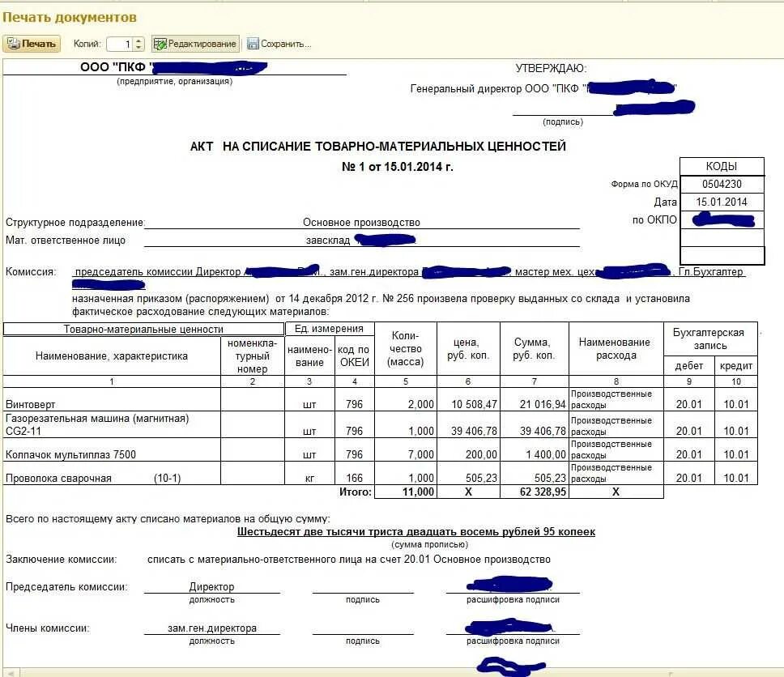Click the Сохранить save button

coord(279,44)
